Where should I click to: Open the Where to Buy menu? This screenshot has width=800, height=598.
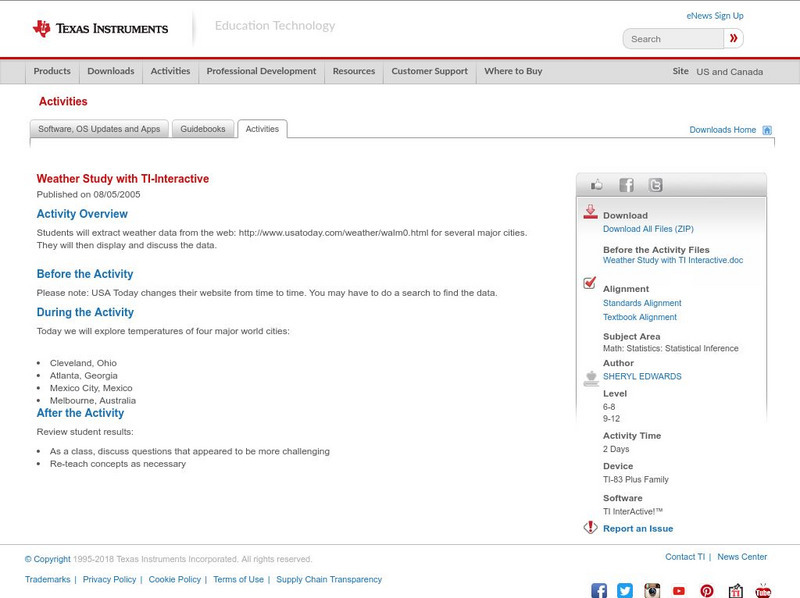click(x=513, y=71)
